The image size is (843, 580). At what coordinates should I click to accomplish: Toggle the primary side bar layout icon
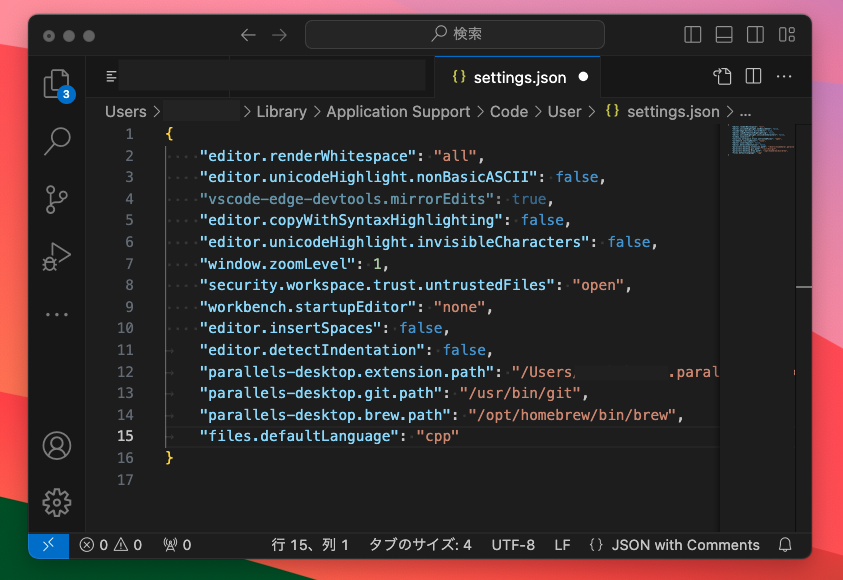tap(692, 35)
